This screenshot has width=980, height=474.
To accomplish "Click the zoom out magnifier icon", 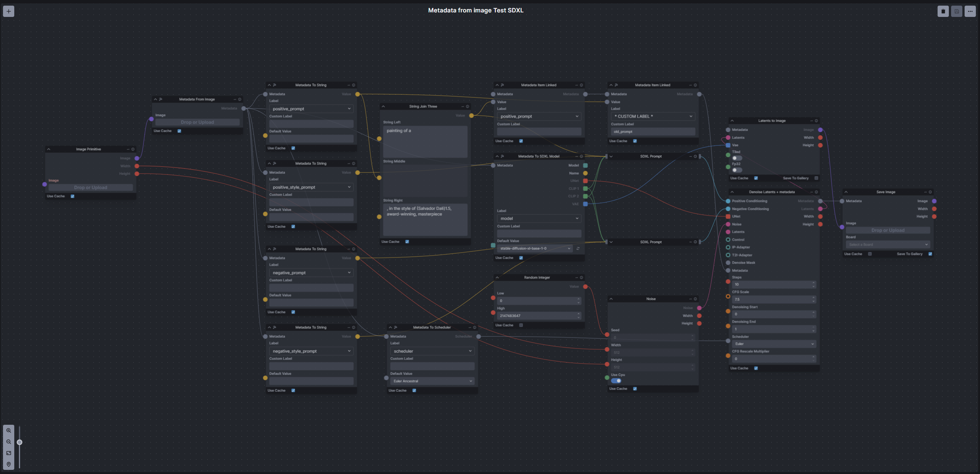I will click(8, 442).
